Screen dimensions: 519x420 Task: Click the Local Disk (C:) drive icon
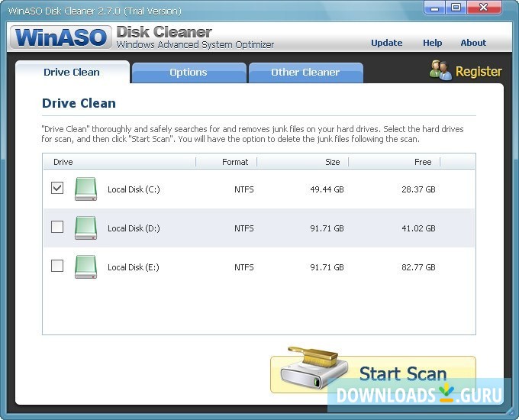coord(85,189)
